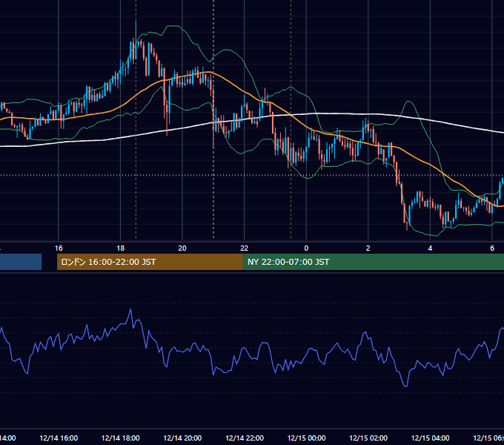Click the hour label 16 on upper axis

click(59, 248)
